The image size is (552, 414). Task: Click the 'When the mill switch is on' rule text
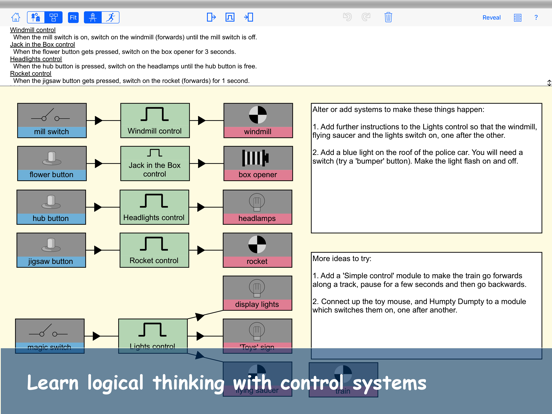(x=135, y=37)
